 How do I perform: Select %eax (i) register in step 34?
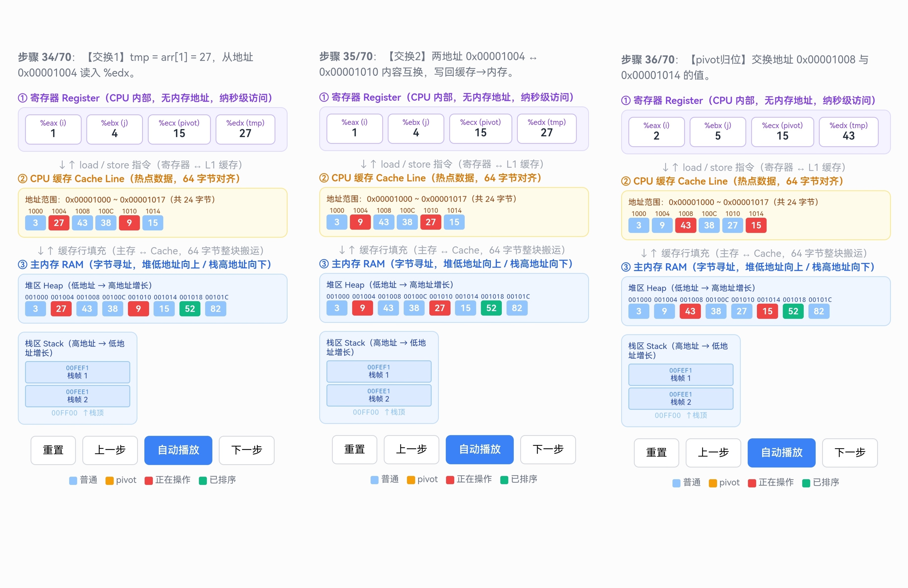(x=53, y=129)
